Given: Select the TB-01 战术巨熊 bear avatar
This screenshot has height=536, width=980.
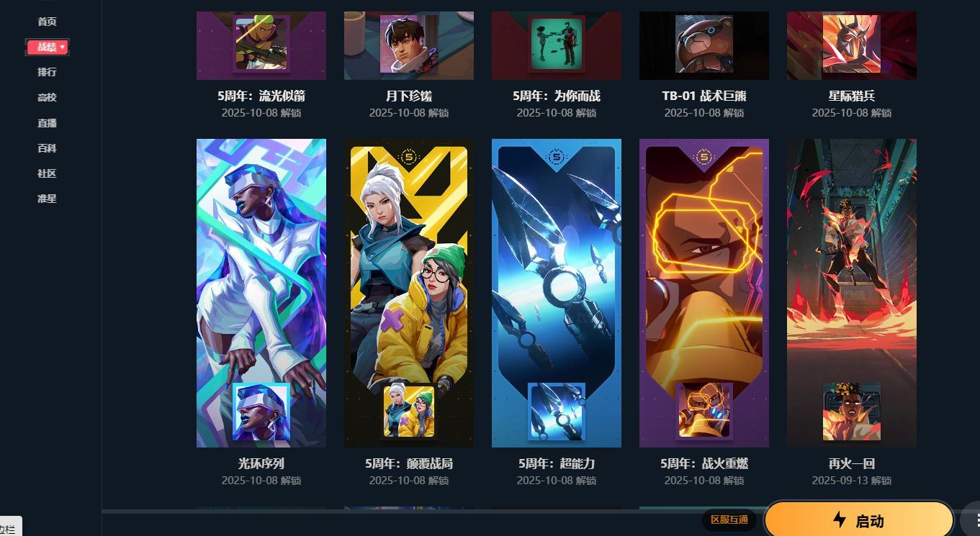Looking at the screenshot, I should point(704,44).
